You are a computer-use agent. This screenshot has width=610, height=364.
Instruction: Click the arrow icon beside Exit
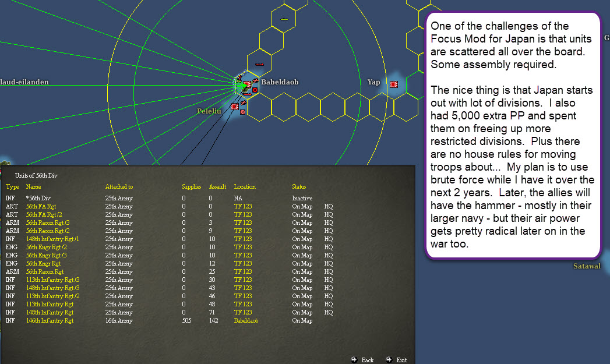coord(389,360)
